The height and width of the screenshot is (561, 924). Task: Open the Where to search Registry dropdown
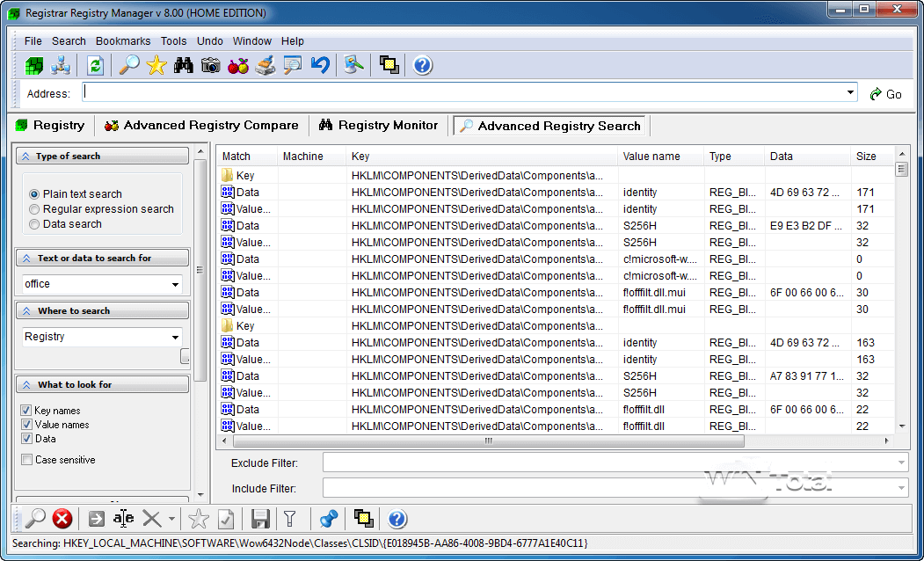tap(175, 338)
